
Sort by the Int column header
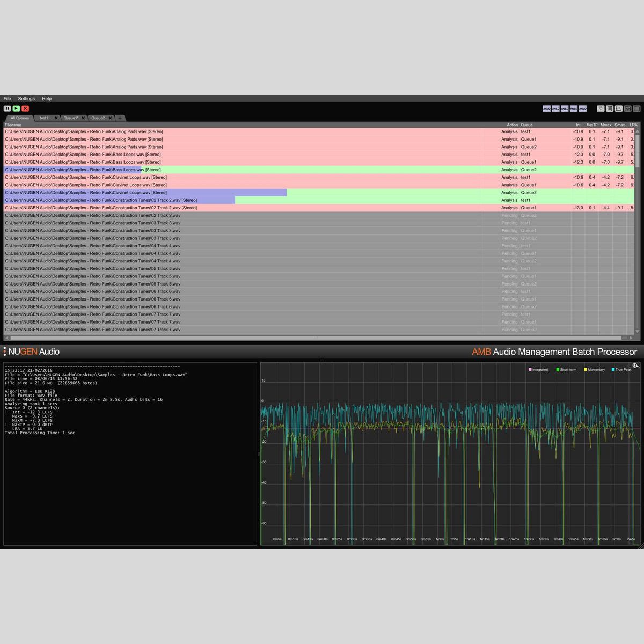coord(578,125)
